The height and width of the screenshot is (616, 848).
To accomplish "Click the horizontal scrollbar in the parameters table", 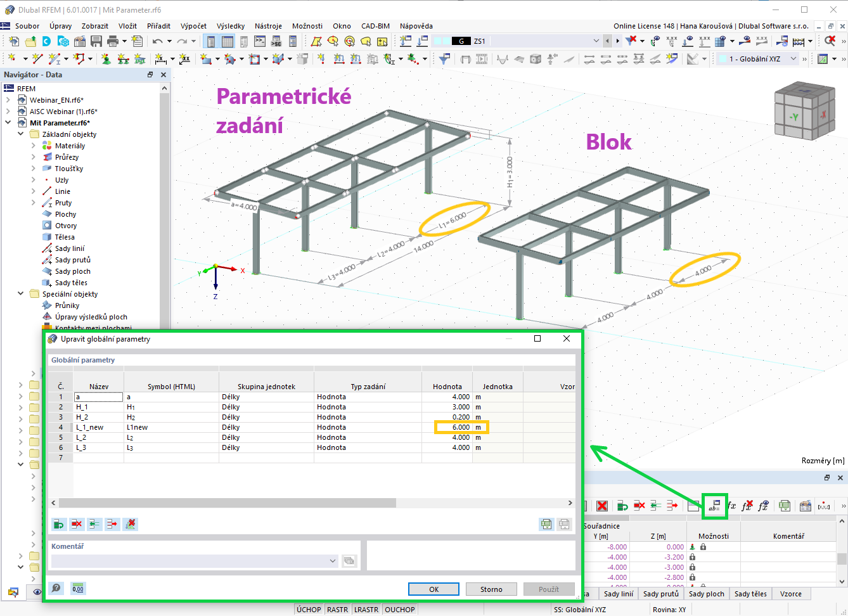I will coord(227,503).
